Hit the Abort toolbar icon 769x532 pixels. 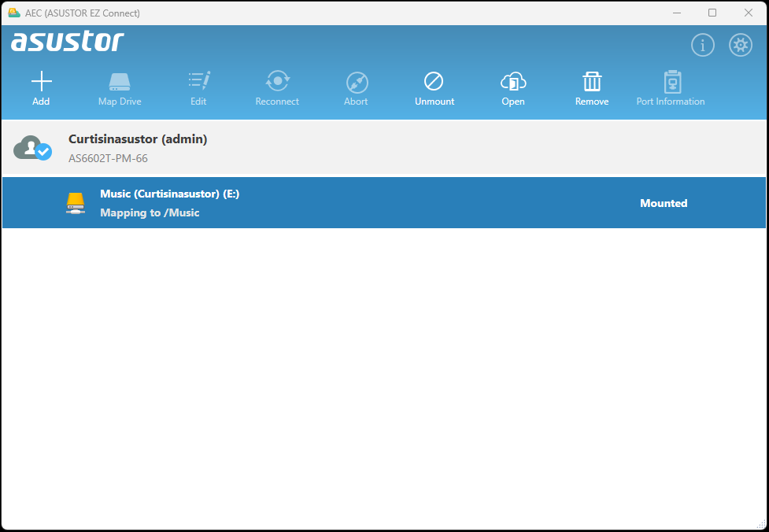click(x=356, y=82)
